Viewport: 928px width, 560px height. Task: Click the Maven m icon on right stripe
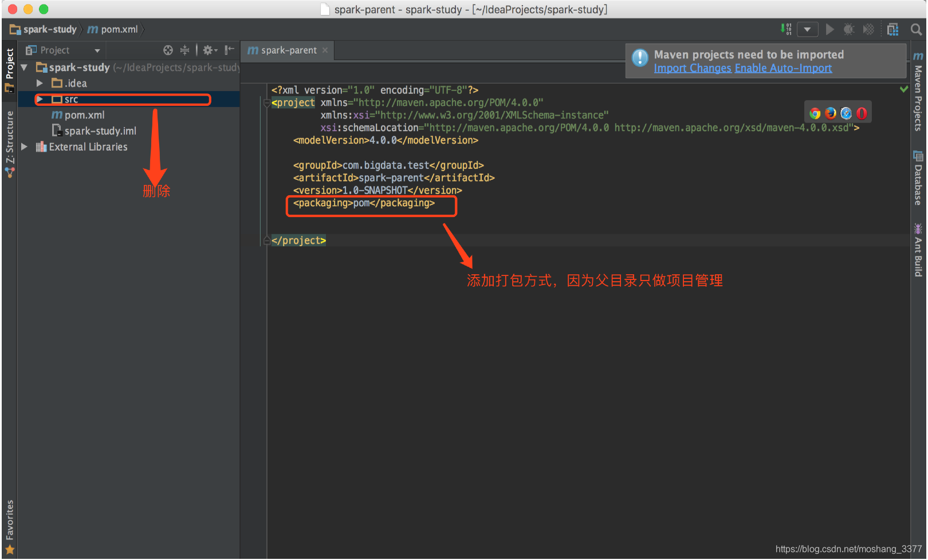(x=918, y=56)
